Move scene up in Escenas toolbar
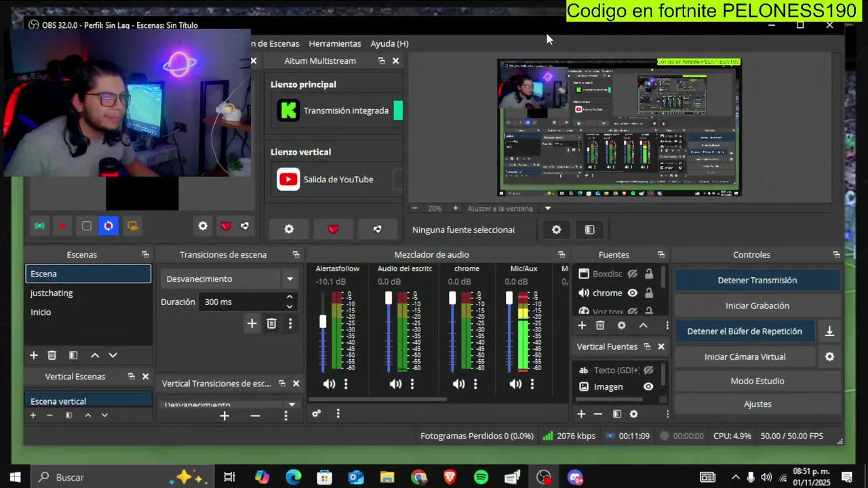868x488 pixels. tap(95, 355)
